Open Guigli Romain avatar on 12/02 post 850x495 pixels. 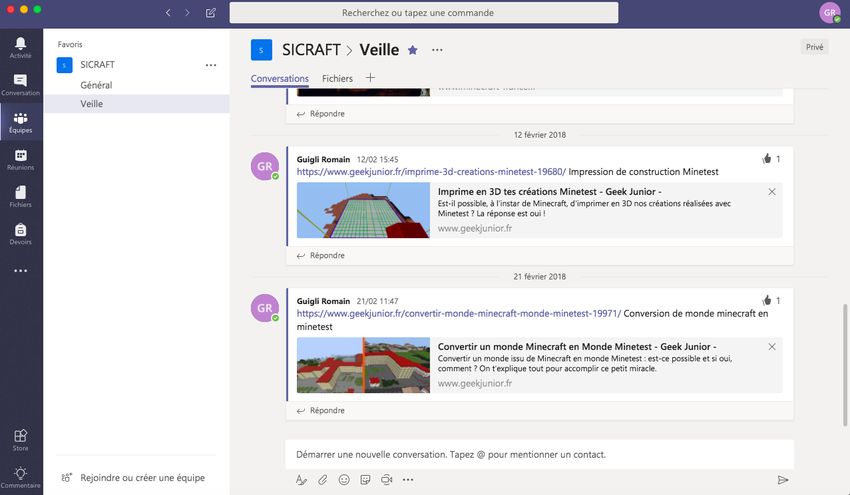pos(265,166)
